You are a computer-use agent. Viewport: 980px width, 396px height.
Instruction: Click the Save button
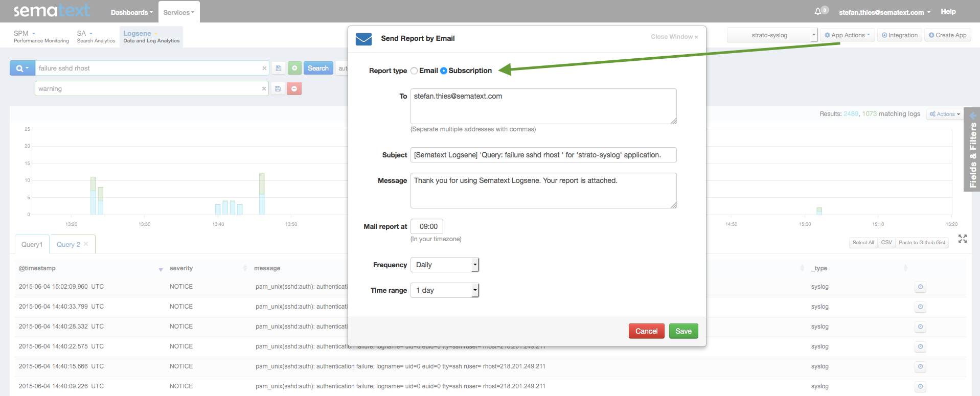683,331
